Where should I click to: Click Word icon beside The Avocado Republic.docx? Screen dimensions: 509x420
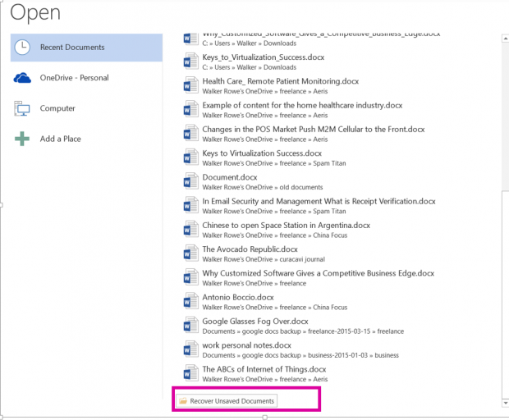point(190,253)
